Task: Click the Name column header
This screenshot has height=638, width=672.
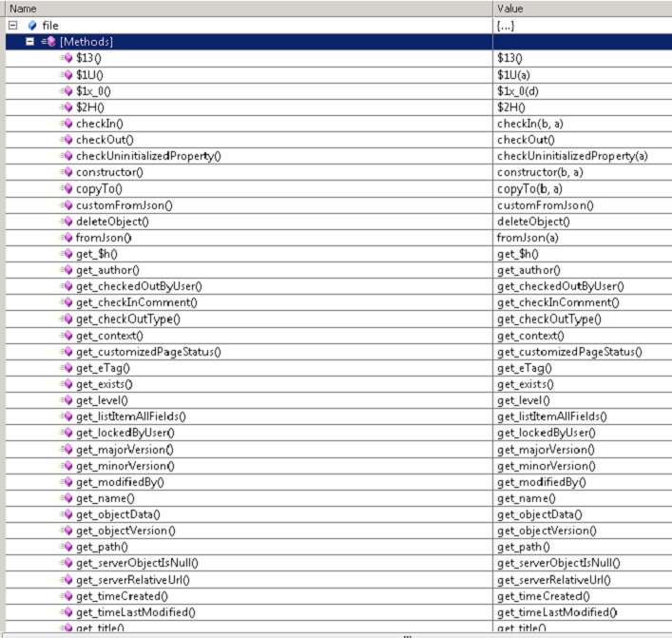Action: (249, 9)
